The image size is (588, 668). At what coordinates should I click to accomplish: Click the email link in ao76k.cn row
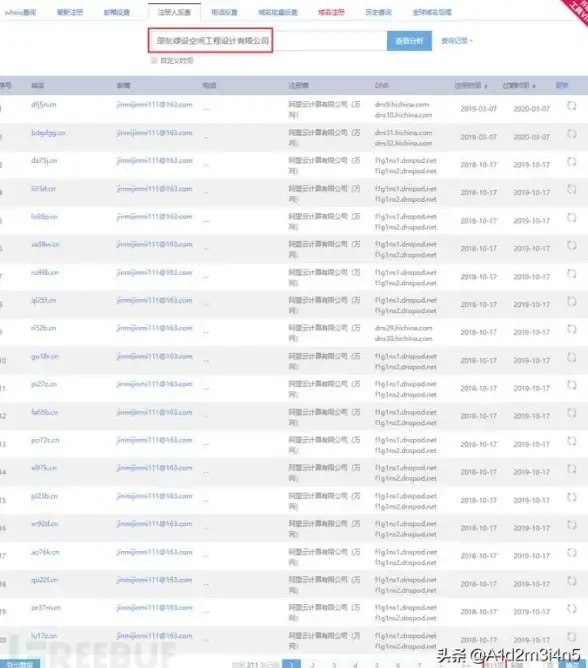[x=154, y=552]
